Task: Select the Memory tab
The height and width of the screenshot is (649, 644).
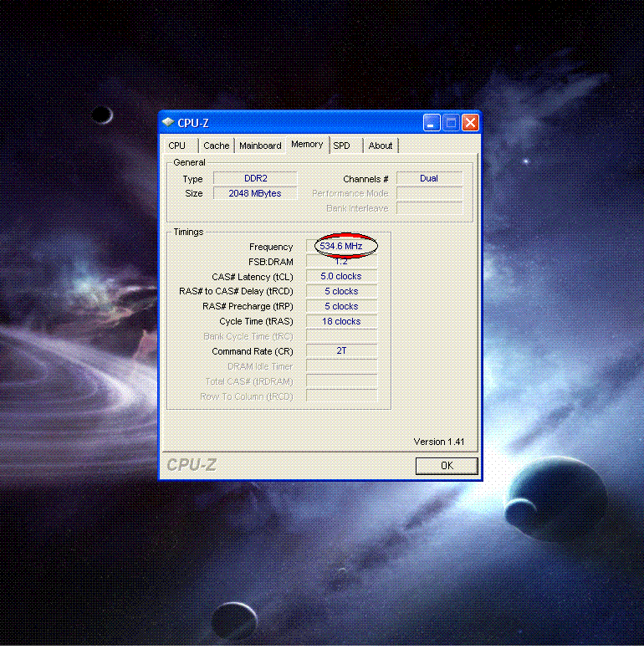Action: tap(307, 145)
